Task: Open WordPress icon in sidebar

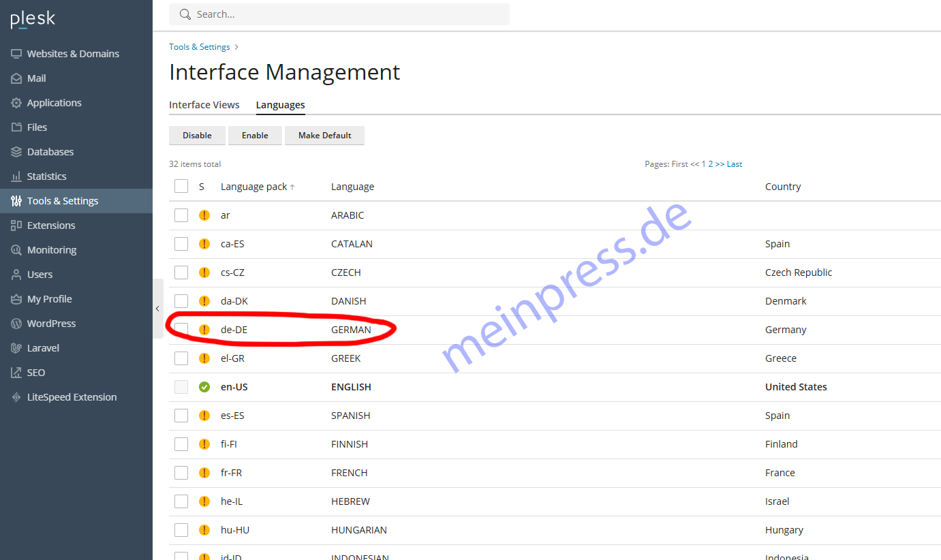Action: point(16,324)
